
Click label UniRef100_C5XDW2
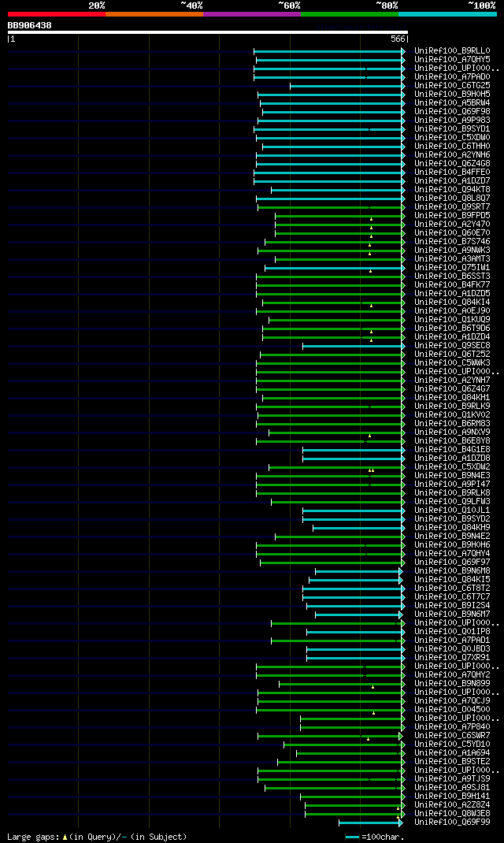click(452, 466)
